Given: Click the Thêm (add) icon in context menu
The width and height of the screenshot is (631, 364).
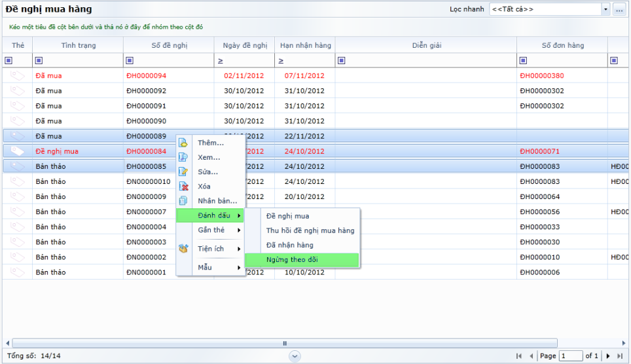Looking at the screenshot, I should pyautogui.click(x=184, y=143).
